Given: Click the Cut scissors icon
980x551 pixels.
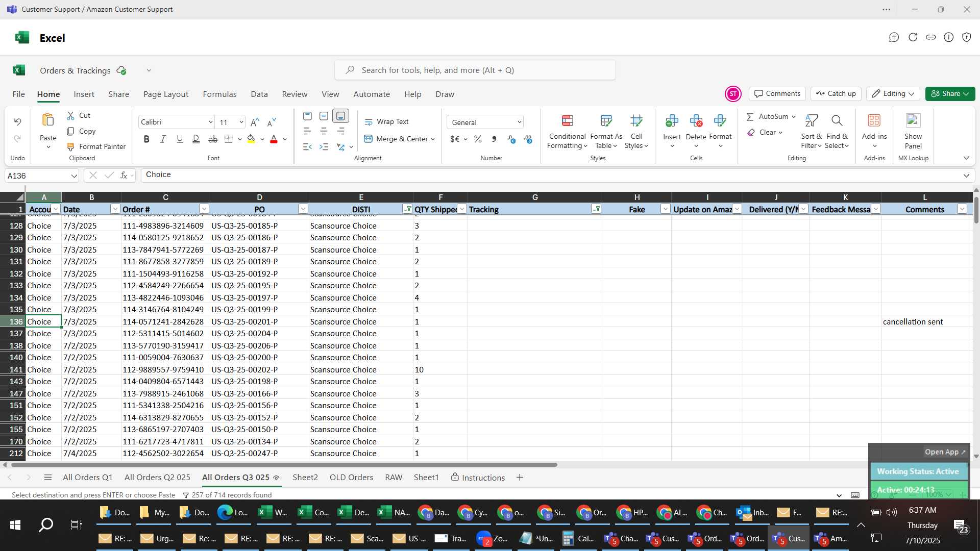Looking at the screenshot, I should (71, 116).
